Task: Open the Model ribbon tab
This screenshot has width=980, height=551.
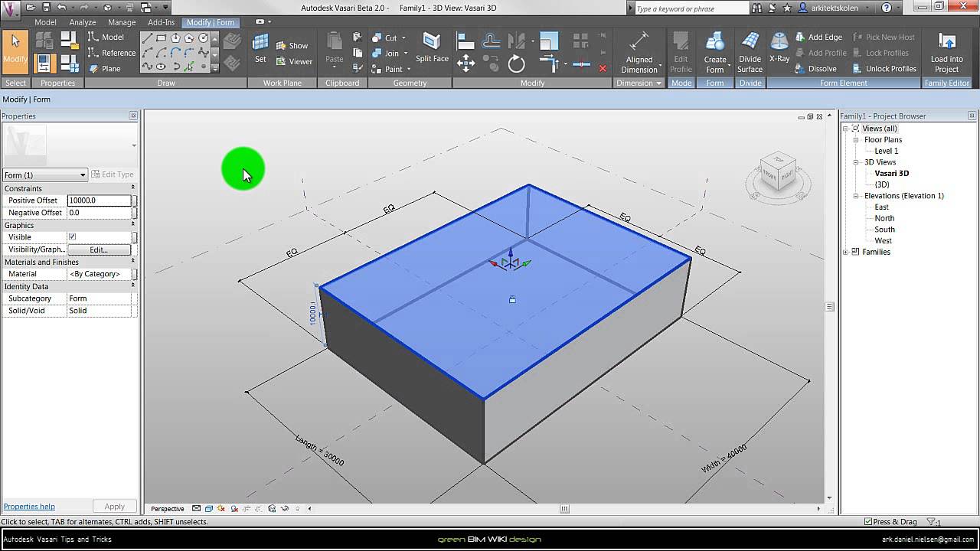Action: pyautogui.click(x=45, y=22)
